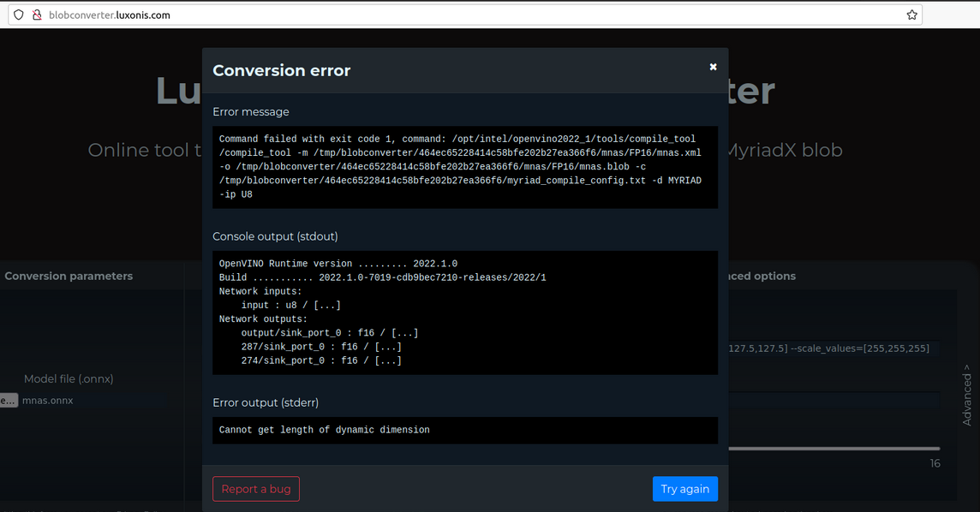Image resolution: width=980 pixels, height=512 pixels.
Task: Click the 'input : u8 / [...]' line
Action: tap(290, 306)
